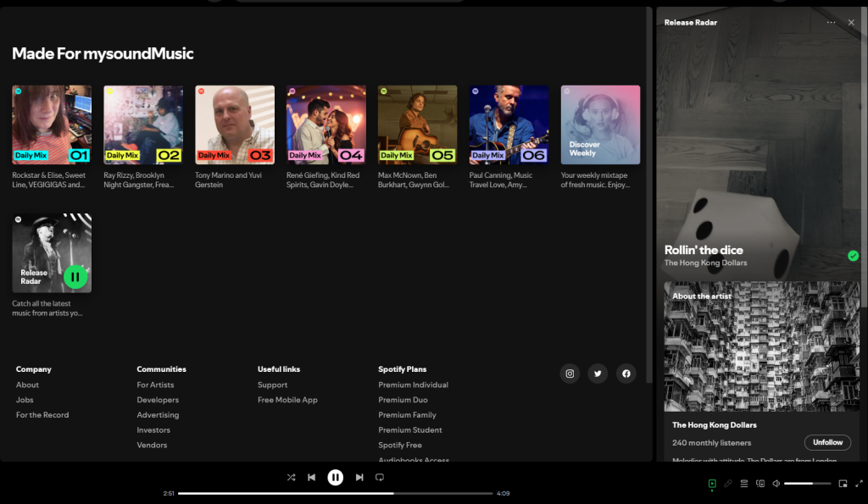Pause Release Radar from its cover

click(75, 277)
